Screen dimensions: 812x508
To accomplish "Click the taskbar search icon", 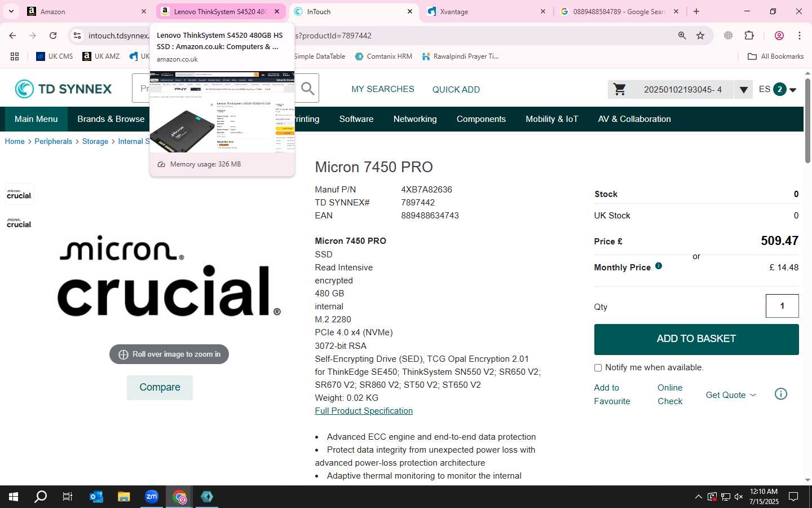I will [x=41, y=497].
